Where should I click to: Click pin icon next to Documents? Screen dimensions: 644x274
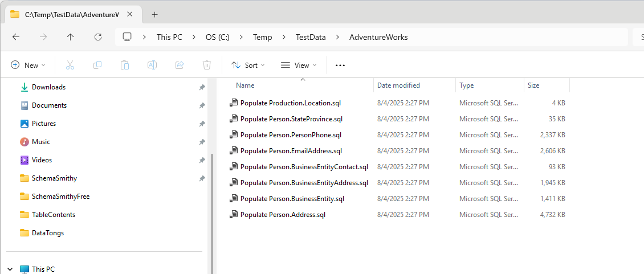point(202,105)
